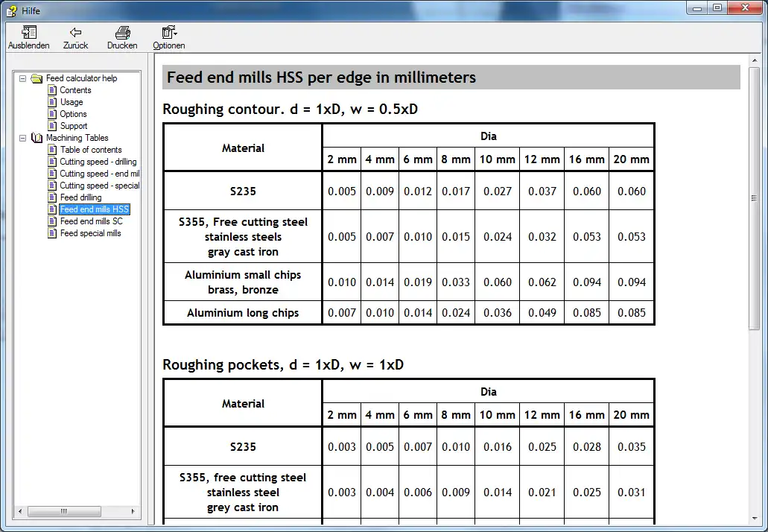Click Aluminium small chips brass, bronze cell
768x532 pixels.
243,282
